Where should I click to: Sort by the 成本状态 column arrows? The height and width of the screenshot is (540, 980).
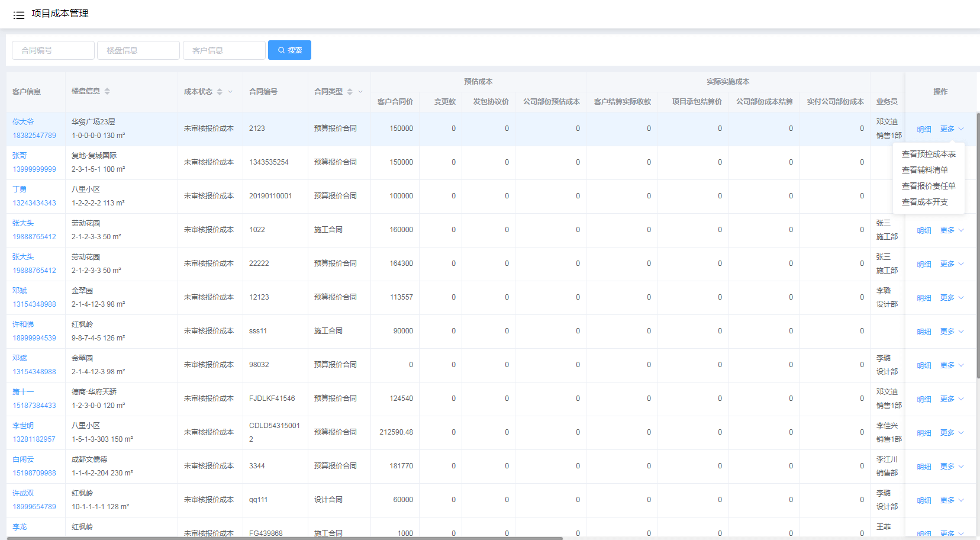pyautogui.click(x=220, y=92)
